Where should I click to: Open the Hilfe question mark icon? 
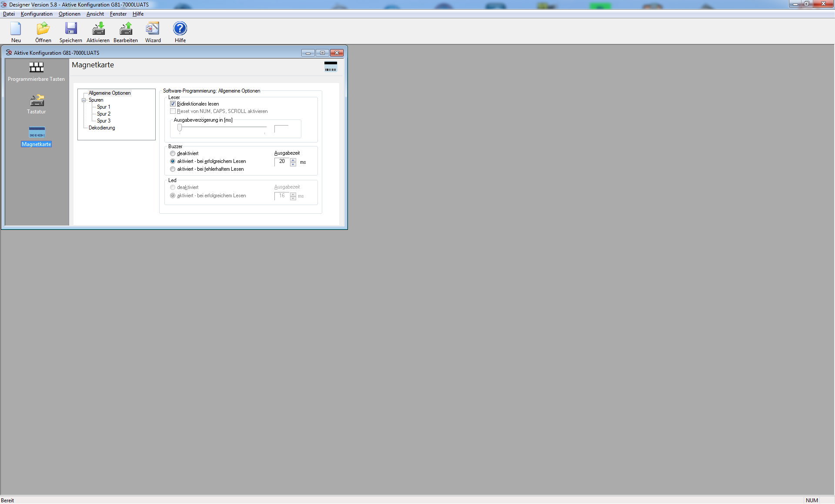click(x=180, y=29)
